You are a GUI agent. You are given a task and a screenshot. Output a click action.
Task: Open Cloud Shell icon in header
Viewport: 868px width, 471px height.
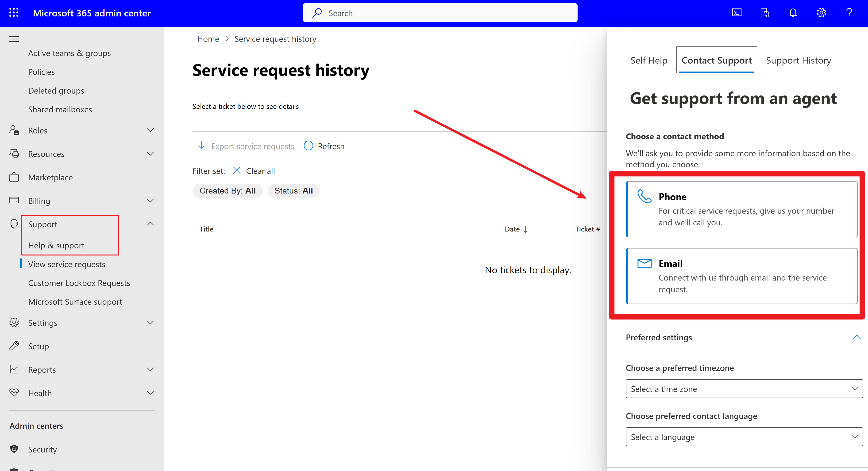[737, 13]
